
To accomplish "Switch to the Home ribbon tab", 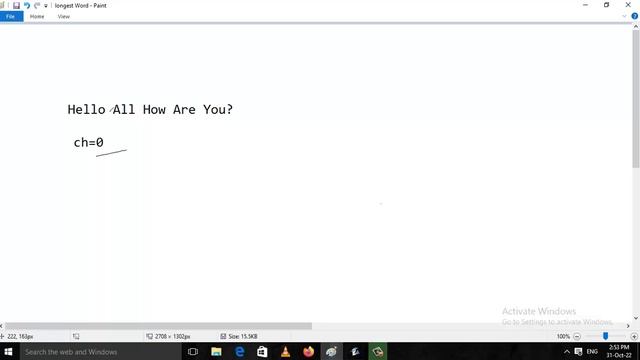I will click(x=37, y=16).
